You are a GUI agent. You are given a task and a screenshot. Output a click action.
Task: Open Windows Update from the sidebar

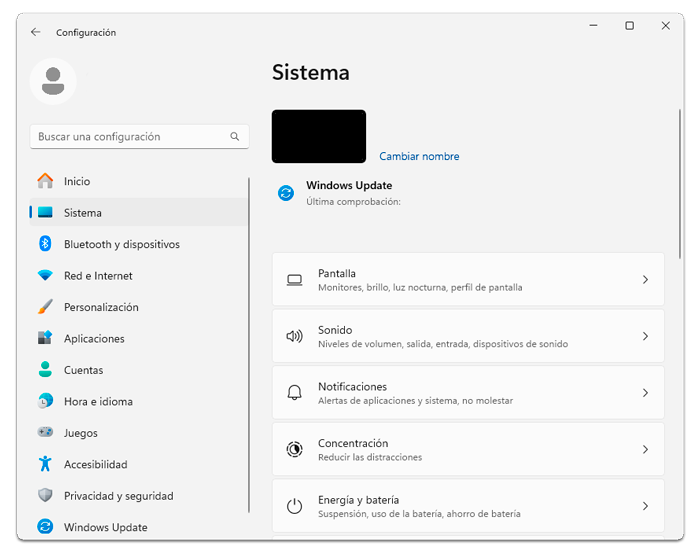[138, 527]
